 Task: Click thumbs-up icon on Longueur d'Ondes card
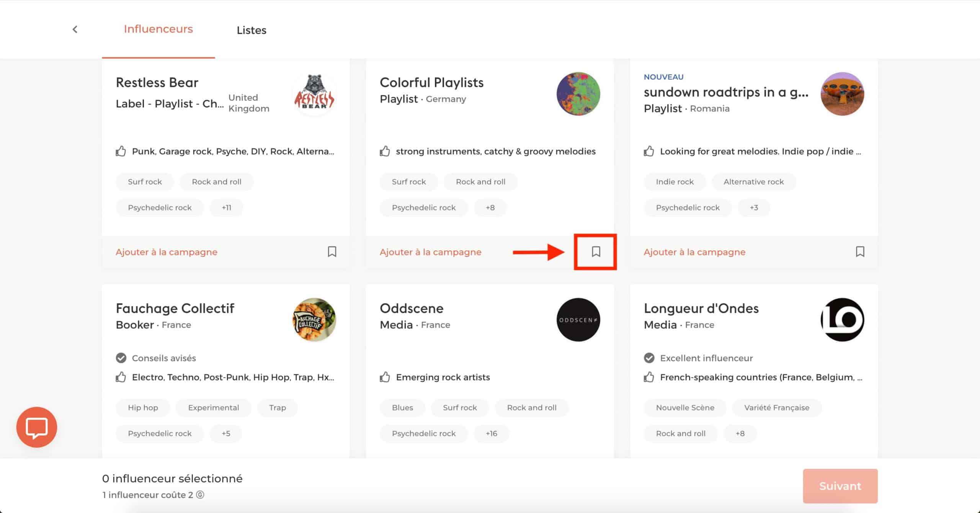pyautogui.click(x=649, y=377)
